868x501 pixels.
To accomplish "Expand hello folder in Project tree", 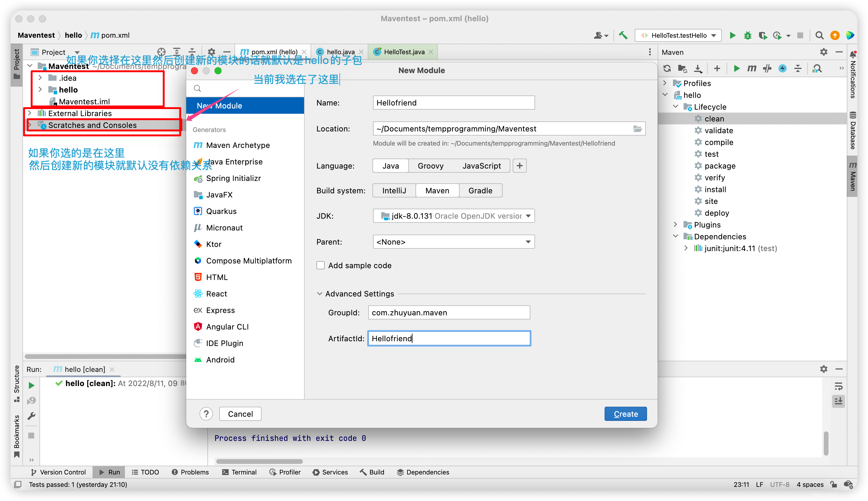I will [x=40, y=90].
